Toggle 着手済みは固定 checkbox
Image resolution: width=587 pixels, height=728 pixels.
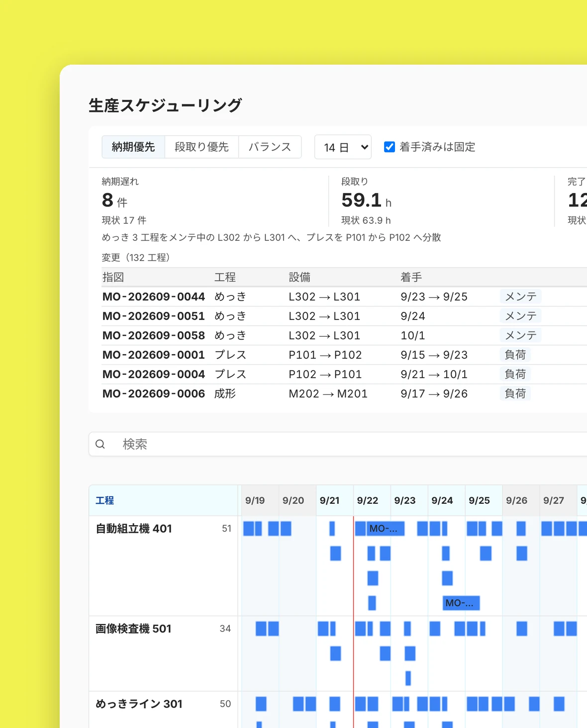click(390, 147)
